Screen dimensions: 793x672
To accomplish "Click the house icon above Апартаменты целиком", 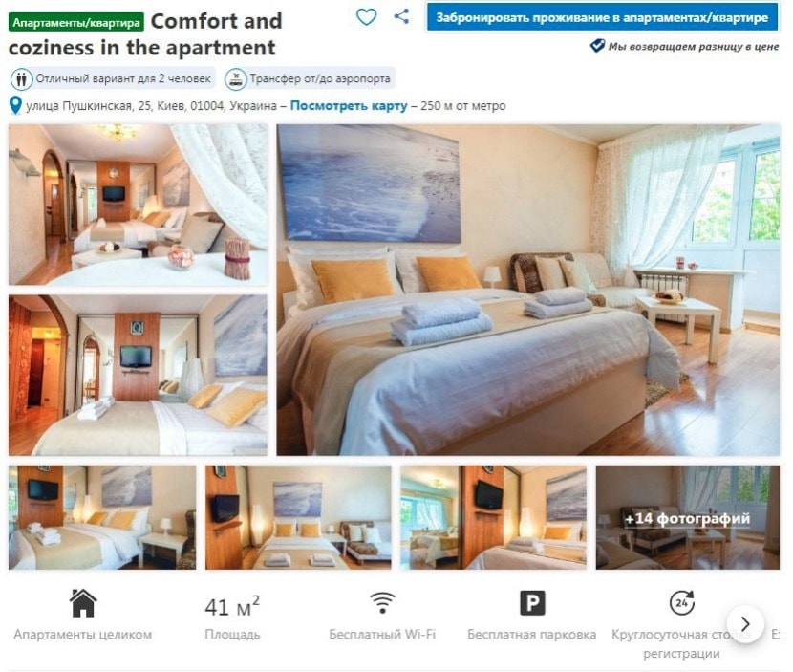I will click(x=83, y=603).
